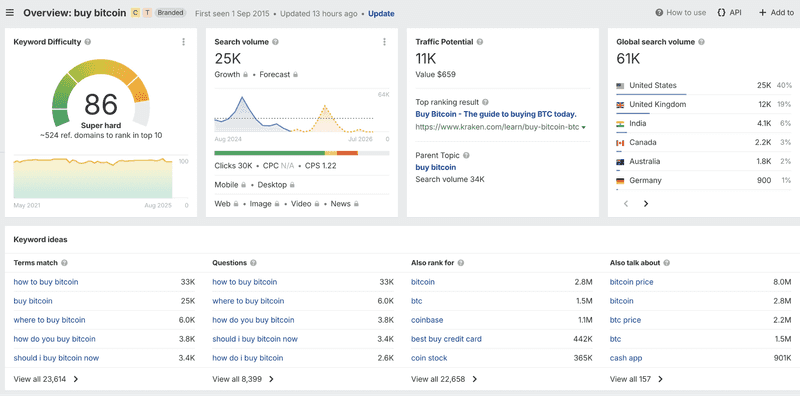Click the red segment of clicks bar
This screenshot has height=396, width=800.
coord(347,153)
